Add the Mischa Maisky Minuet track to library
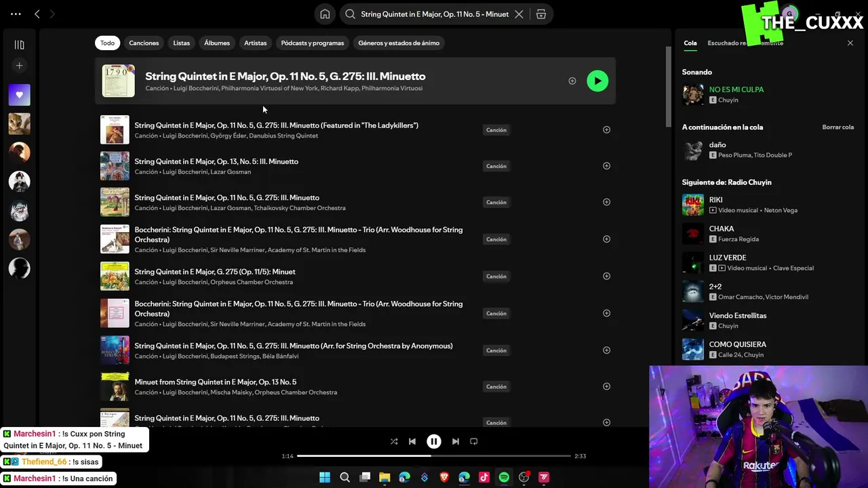 tap(606, 386)
